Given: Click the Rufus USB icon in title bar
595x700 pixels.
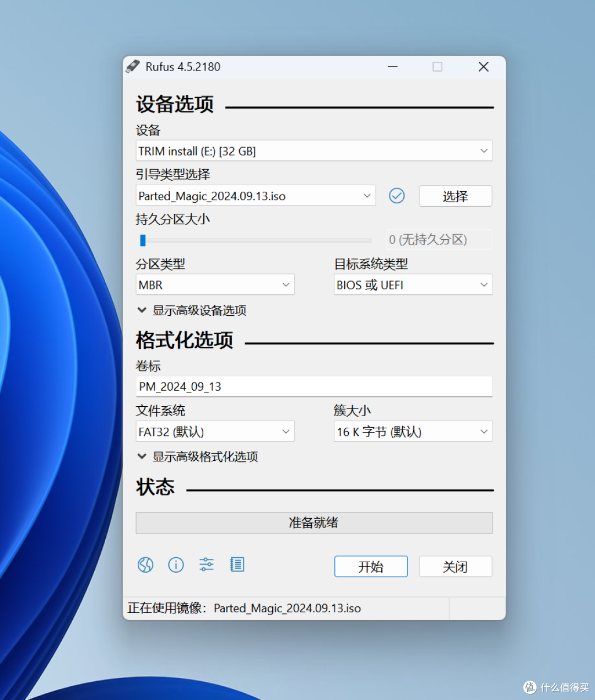Looking at the screenshot, I should coord(132,67).
